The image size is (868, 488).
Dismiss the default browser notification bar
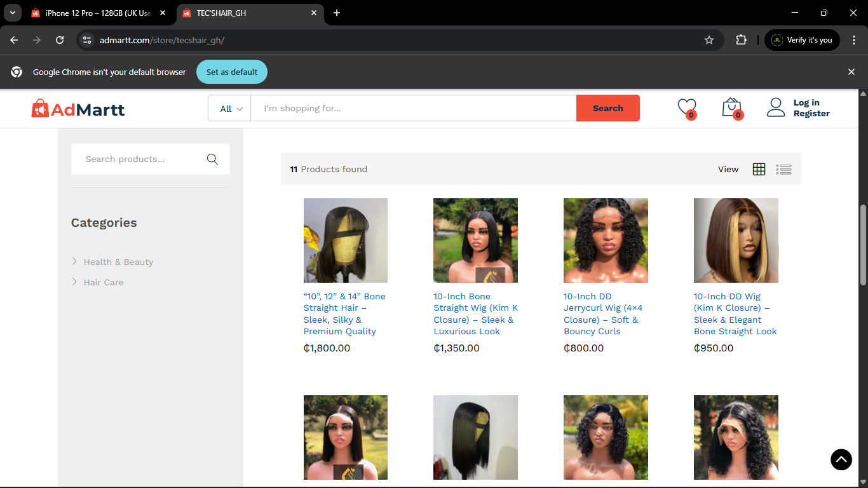click(x=851, y=72)
